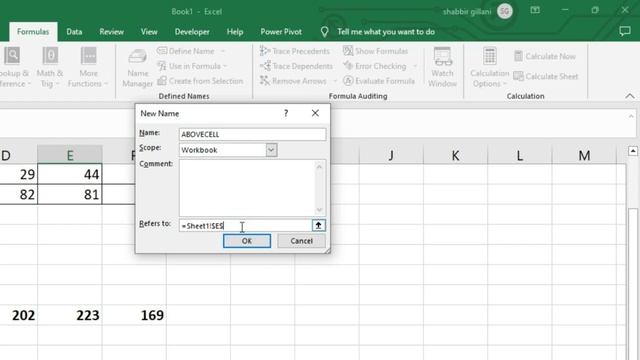The width and height of the screenshot is (640, 360).
Task: Open the Watch Window
Action: (442, 68)
